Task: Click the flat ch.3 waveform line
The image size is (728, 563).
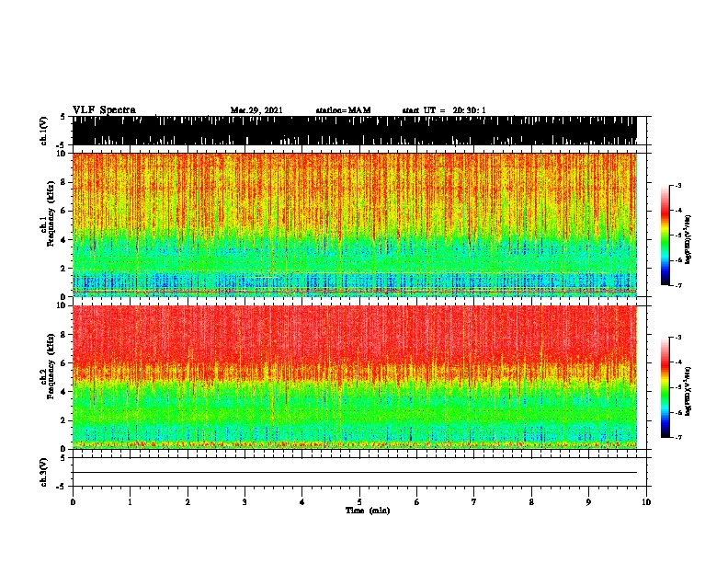Action: coord(355,473)
